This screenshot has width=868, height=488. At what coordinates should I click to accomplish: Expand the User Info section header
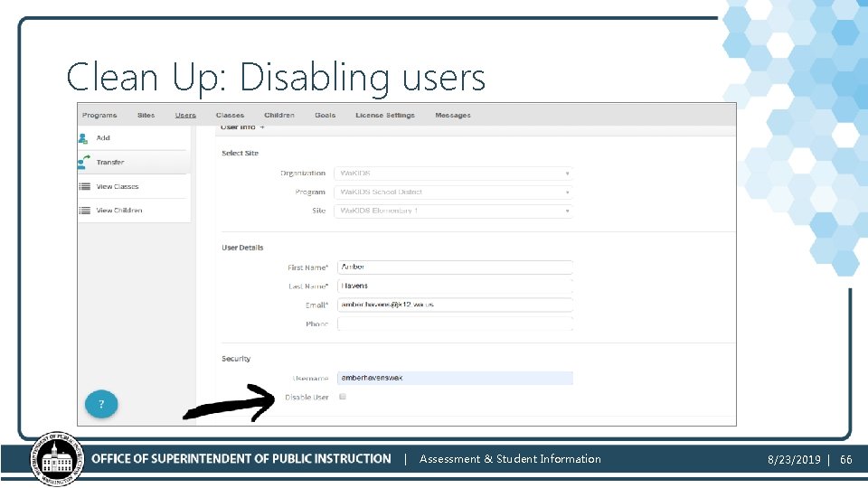[242, 127]
